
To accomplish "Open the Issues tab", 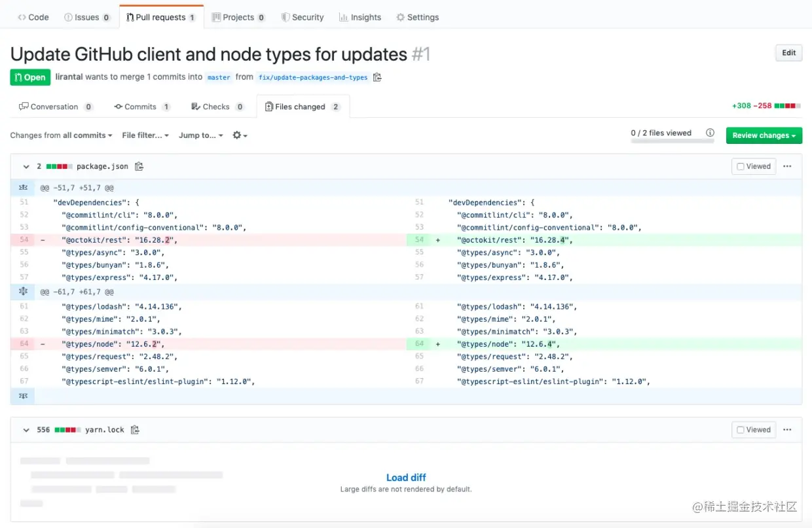I will [87, 17].
